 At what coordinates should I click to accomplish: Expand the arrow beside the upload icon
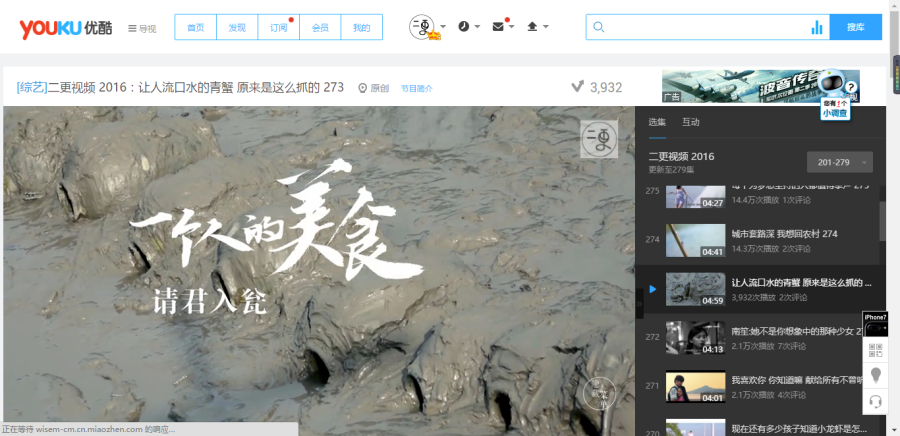click(x=545, y=27)
